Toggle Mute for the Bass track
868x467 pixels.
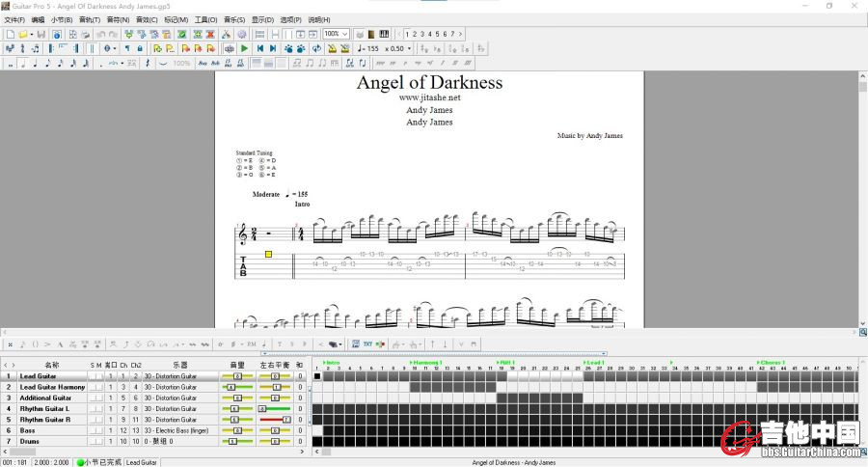[98, 430]
